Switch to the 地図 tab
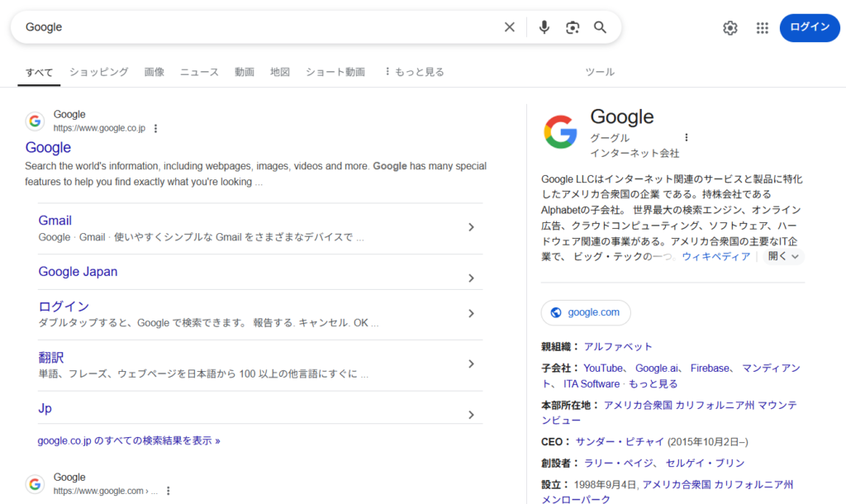 coord(280,72)
